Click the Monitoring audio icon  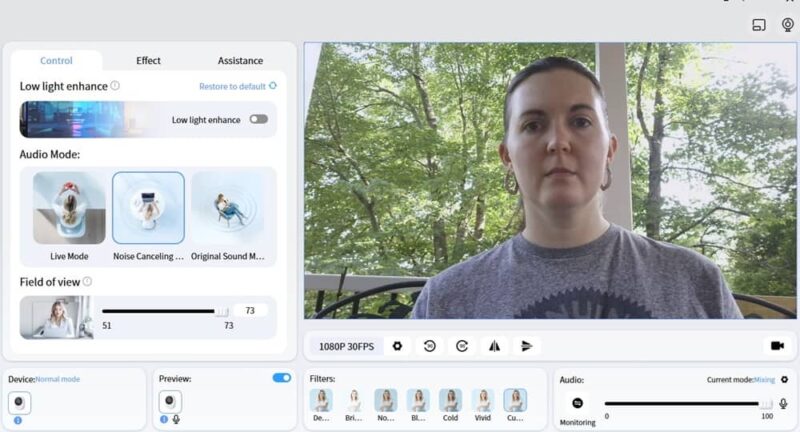point(577,404)
